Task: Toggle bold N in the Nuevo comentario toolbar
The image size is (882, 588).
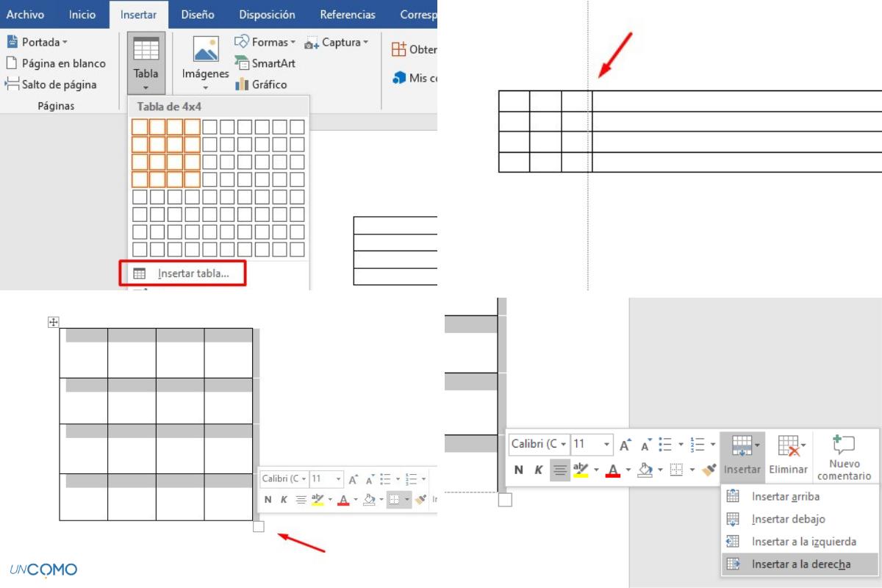Action: (519, 470)
